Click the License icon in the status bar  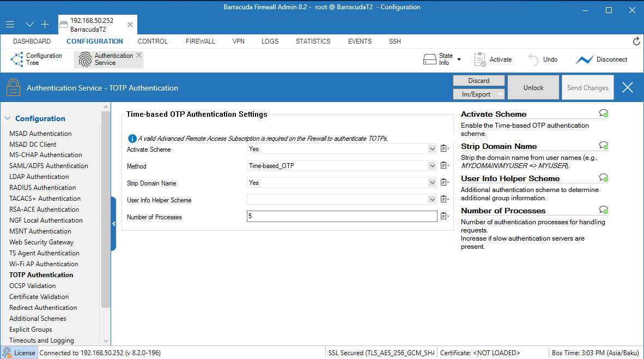(x=7, y=352)
